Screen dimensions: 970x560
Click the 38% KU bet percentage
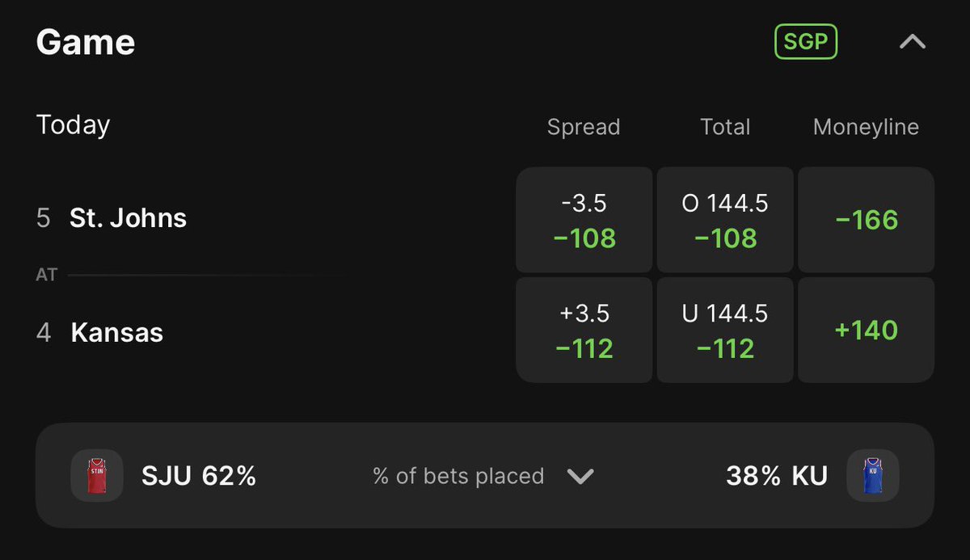coord(776,476)
